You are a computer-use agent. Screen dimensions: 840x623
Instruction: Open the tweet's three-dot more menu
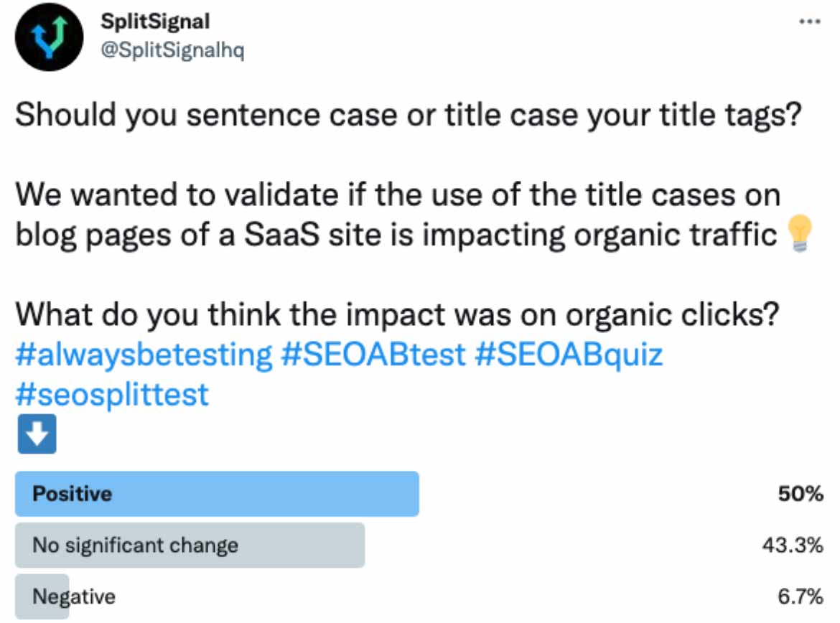pyautogui.click(x=808, y=22)
